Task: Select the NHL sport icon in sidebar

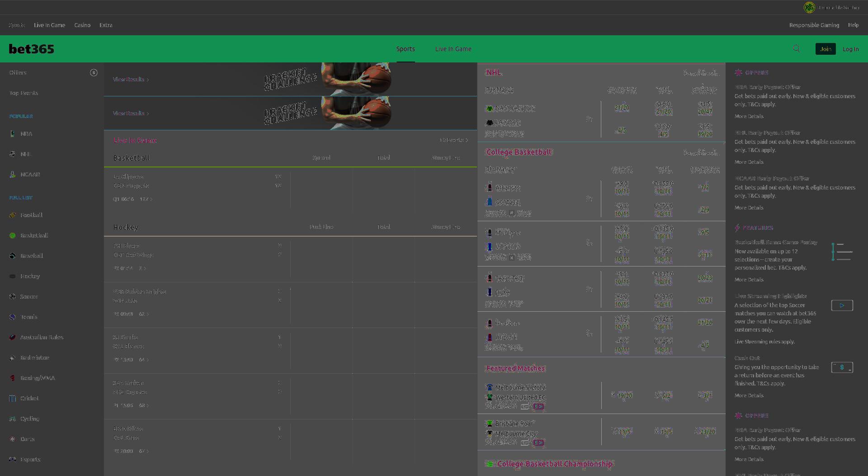Action: 13,154
